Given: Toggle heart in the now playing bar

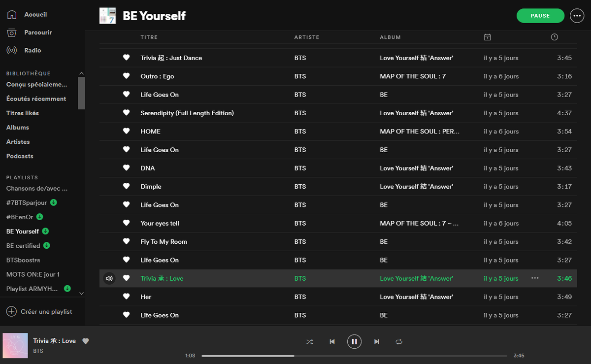Looking at the screenshot, I should tap(85, 341).
